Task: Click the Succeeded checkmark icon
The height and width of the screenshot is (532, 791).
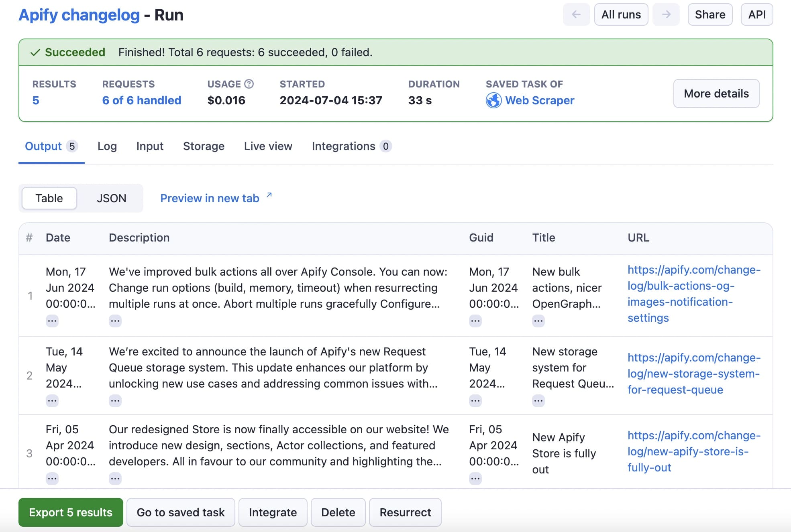Action: point(34,52)
